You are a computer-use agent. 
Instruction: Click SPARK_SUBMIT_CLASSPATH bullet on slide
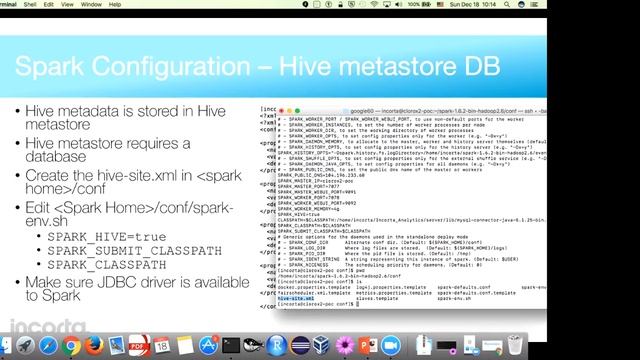pyautogui.click(x=134, y=251)
